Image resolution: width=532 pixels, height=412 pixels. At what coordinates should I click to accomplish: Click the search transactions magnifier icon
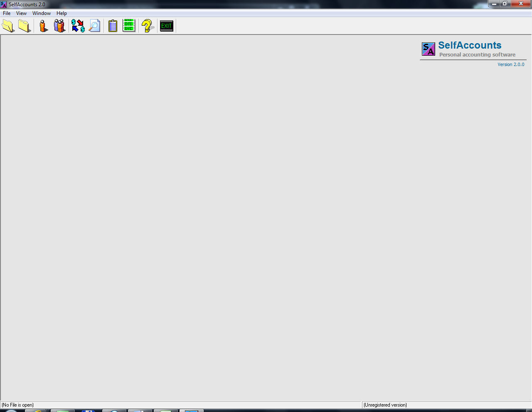(94, 25)
